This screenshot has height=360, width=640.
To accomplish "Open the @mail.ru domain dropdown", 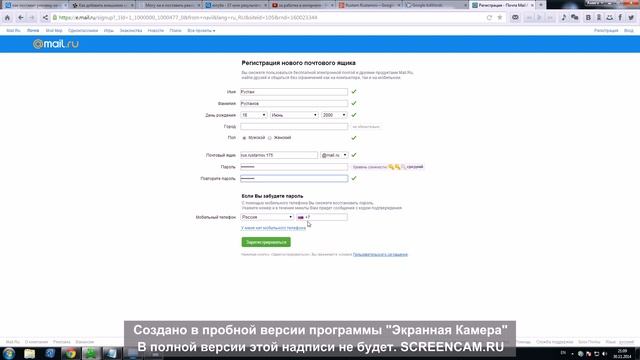I will click(334, 155).
